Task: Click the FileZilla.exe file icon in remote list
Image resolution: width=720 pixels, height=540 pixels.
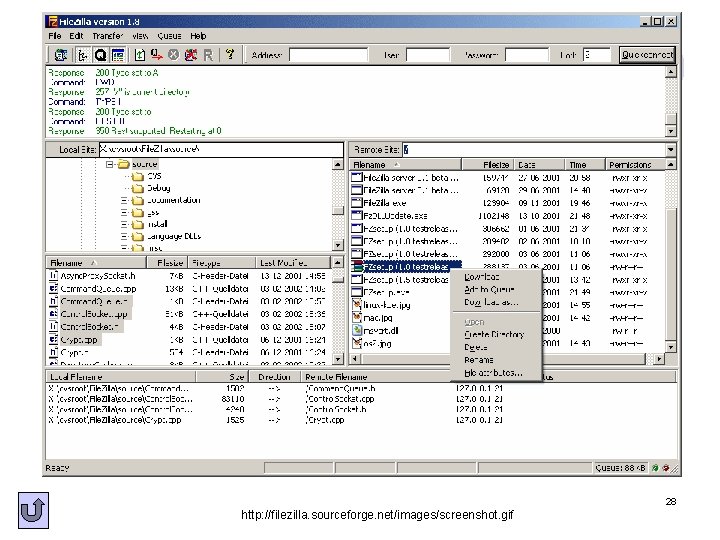Action: pos(357,203)
